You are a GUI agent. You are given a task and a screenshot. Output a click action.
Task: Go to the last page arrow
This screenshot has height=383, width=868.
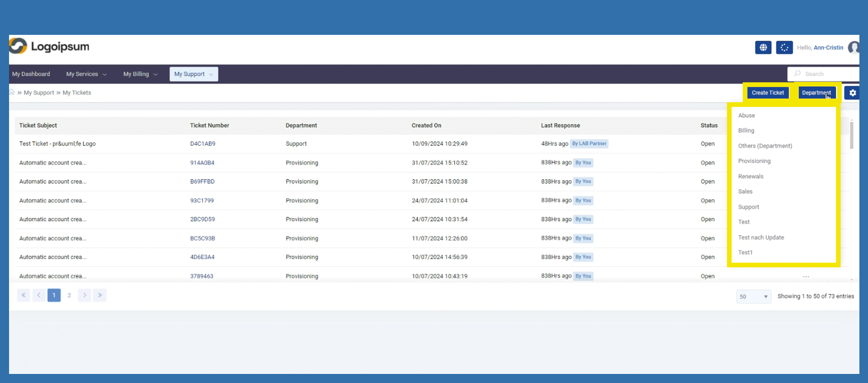pyautogui.click(x=100, y=295)
